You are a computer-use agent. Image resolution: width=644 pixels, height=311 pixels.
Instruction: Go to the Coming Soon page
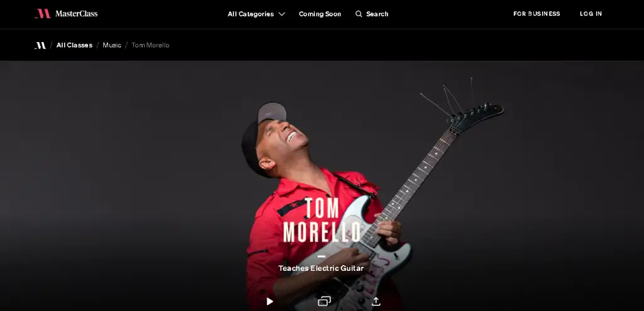[320, 14]
